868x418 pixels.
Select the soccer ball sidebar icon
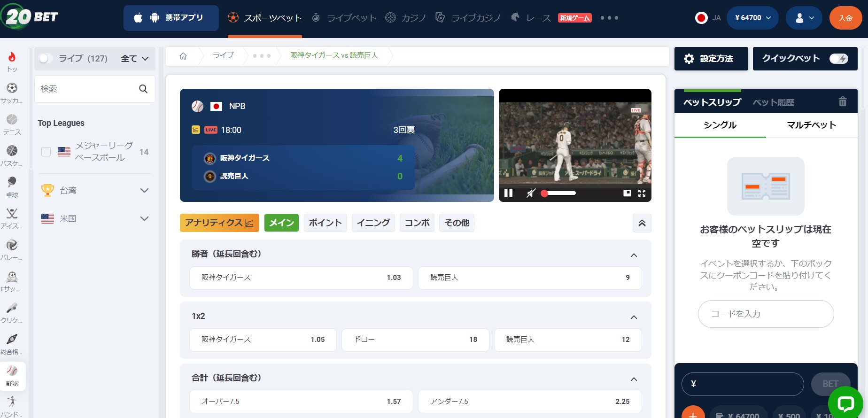point(12,88)
